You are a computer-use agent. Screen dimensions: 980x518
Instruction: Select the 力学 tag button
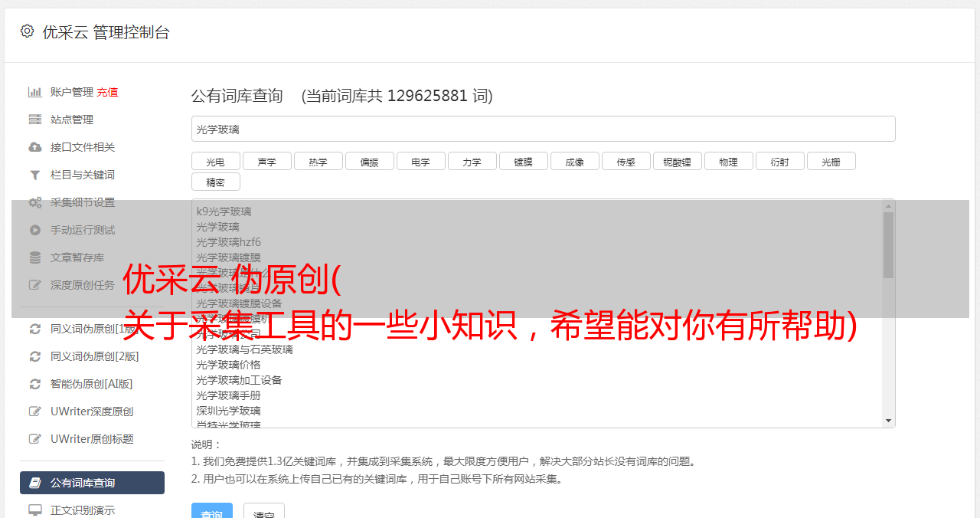click(472, 161)
